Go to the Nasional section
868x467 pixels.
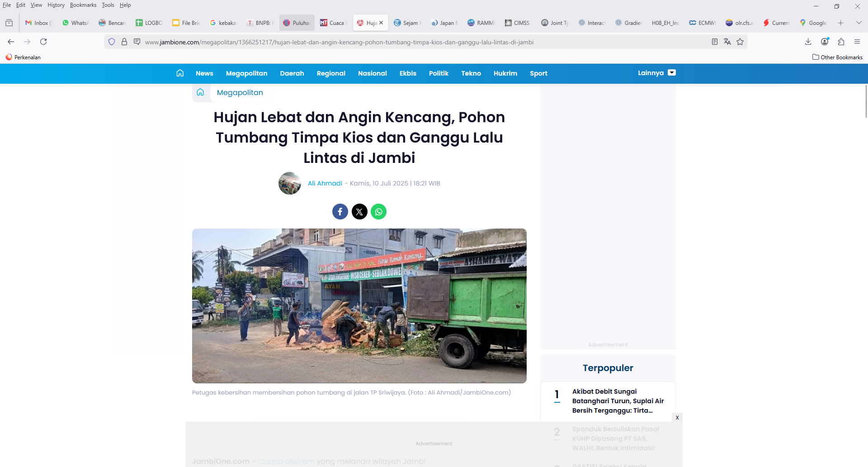tap(373, 73)
